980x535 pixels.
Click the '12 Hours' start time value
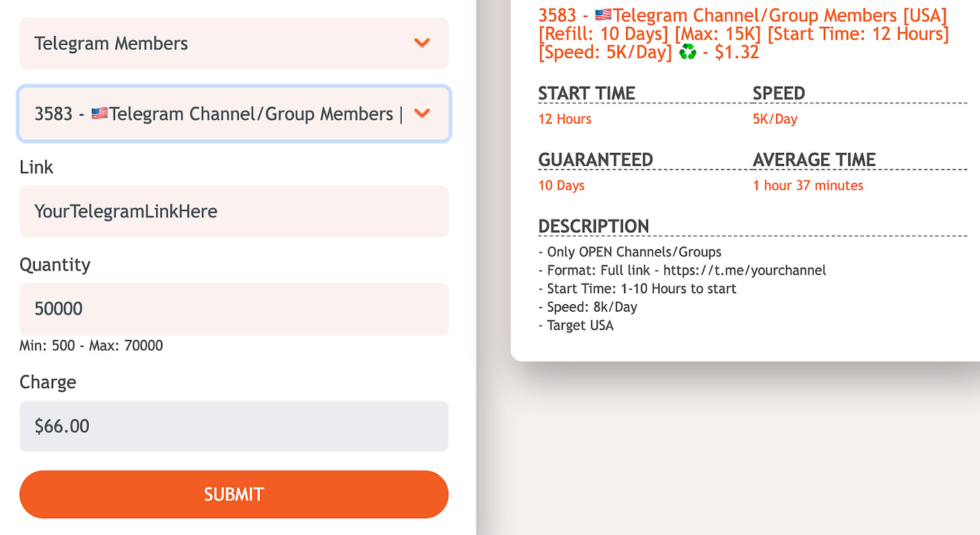[565, 119]
